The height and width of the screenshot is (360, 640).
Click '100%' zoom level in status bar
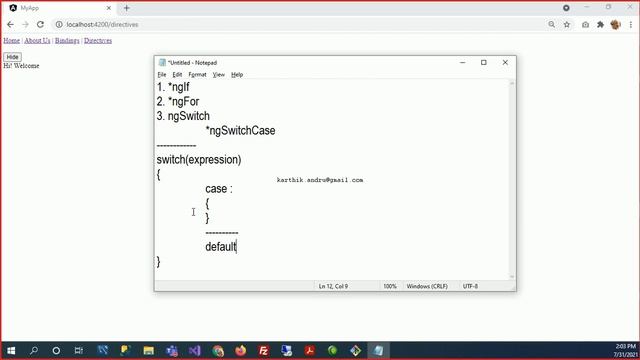click(390, 287)
